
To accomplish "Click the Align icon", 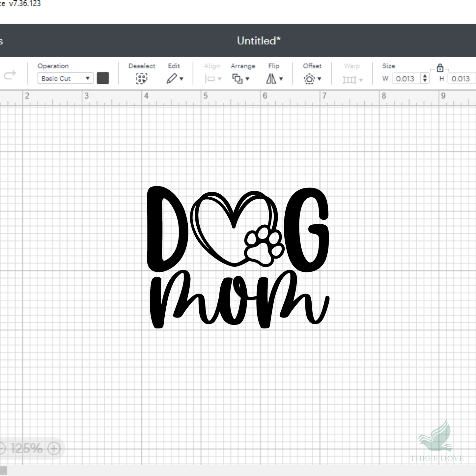I will (210, 79).
